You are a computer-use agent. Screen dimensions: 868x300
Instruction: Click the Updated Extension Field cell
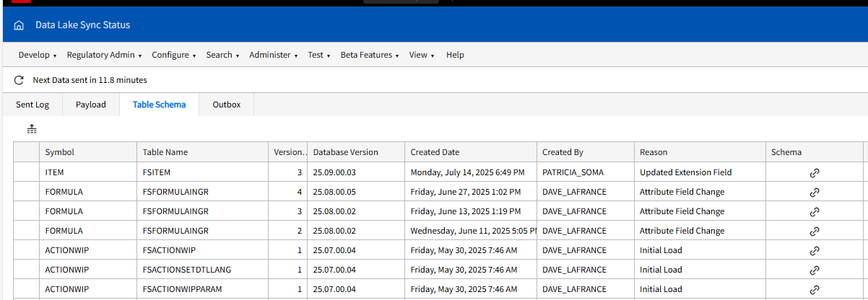[700, 172]
